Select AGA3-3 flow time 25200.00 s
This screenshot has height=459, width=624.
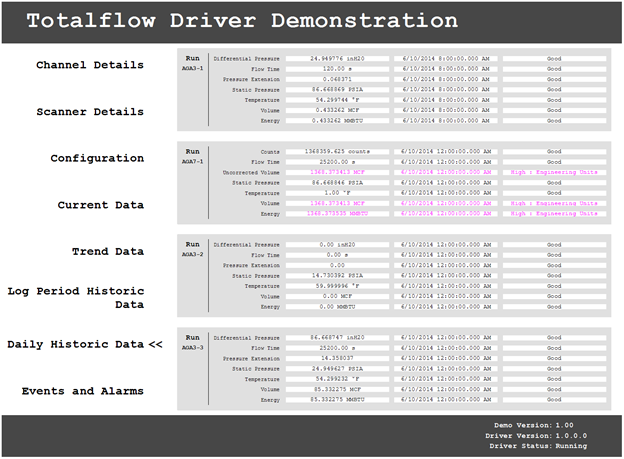pyautogui.click(x=337, y=348)
